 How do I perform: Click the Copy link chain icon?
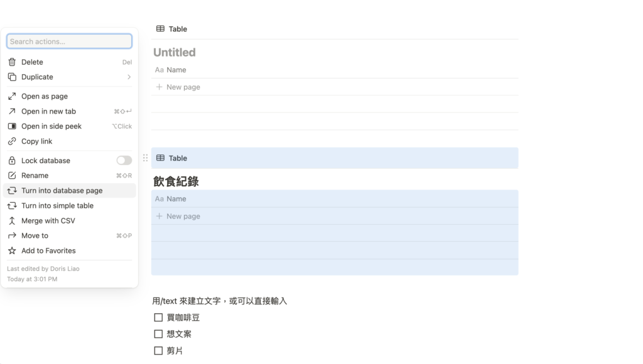(12, 142)
